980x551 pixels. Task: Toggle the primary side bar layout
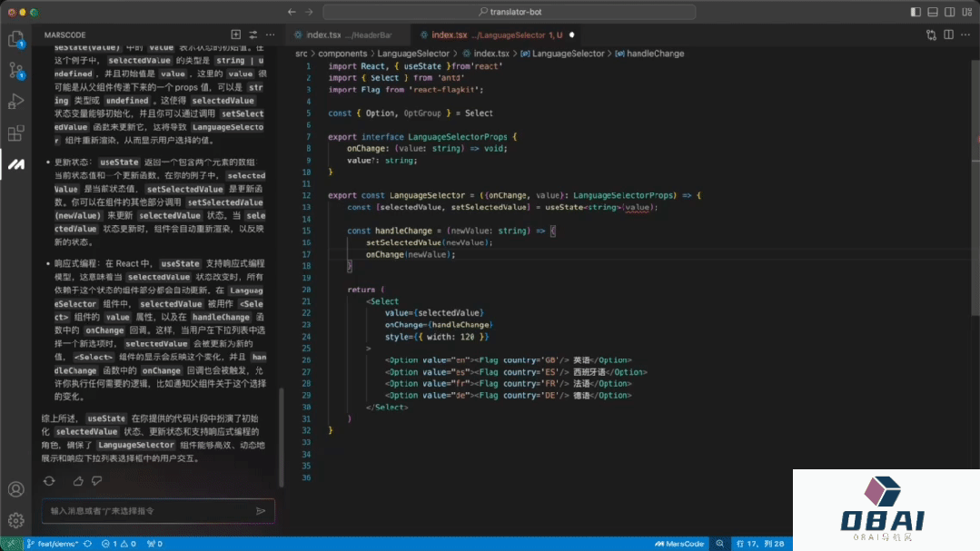coord(915,13)
